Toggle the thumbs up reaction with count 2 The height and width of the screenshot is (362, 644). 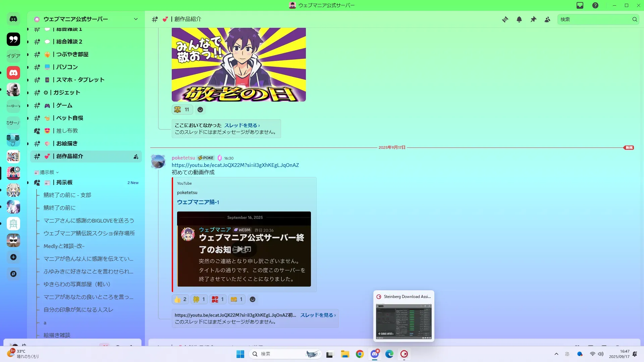click(180, 299)
